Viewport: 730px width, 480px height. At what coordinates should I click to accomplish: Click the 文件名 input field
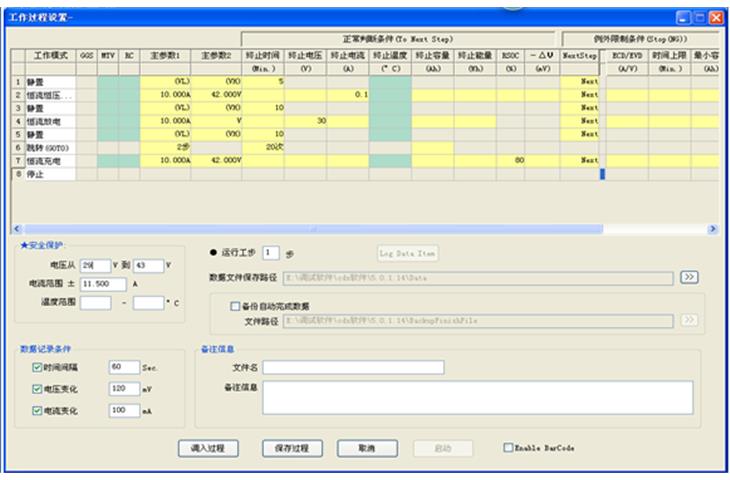(x=353, y=368)
